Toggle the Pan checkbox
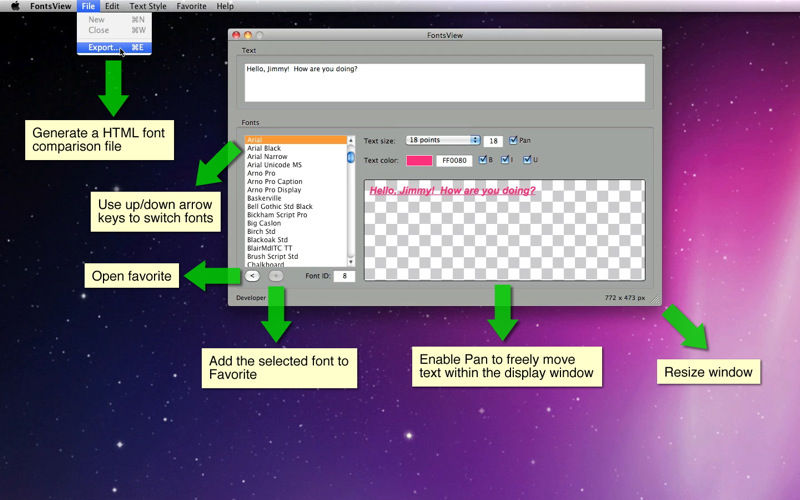The height and width of the screenshot is (500, 800). [x=513, y=140]
